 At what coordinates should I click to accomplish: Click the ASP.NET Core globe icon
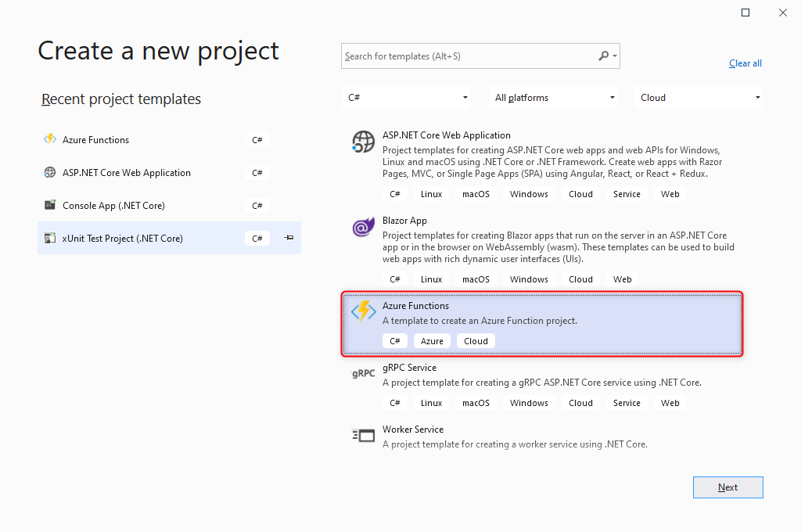pos(363,142)
